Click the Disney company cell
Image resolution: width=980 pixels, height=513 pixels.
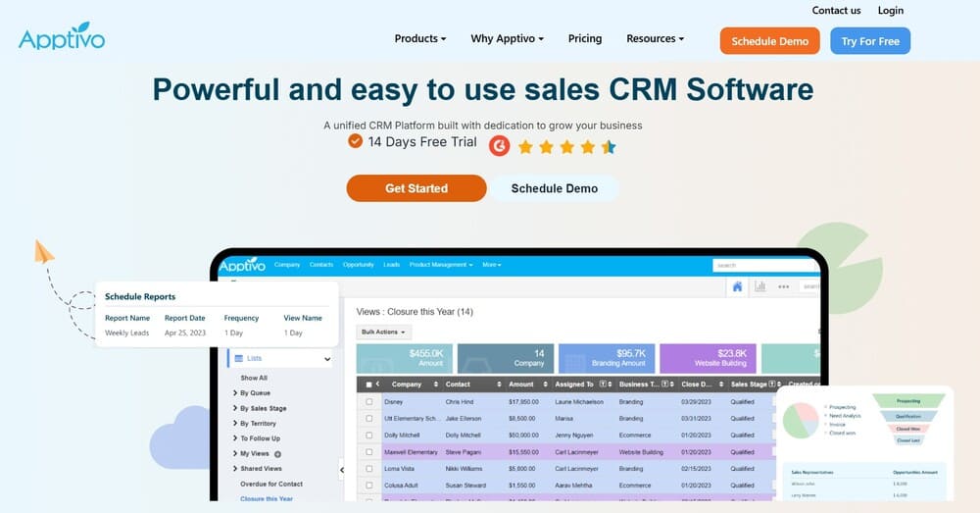click(x=394, y=401)
